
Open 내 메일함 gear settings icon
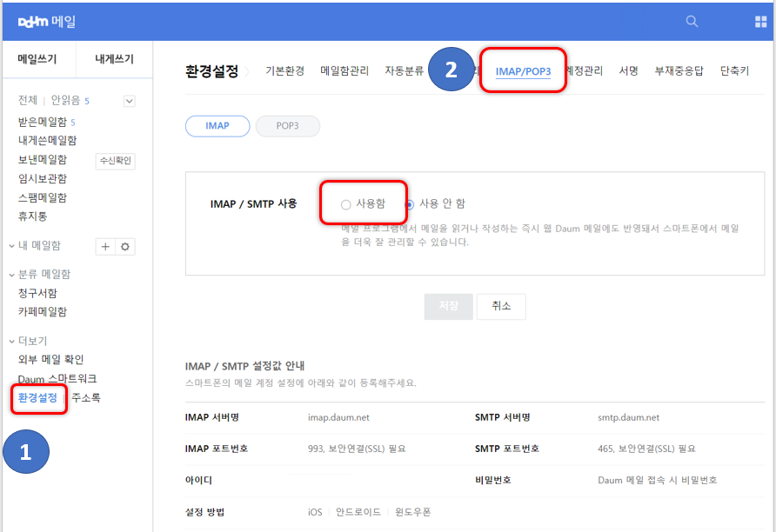coord(125,247)
